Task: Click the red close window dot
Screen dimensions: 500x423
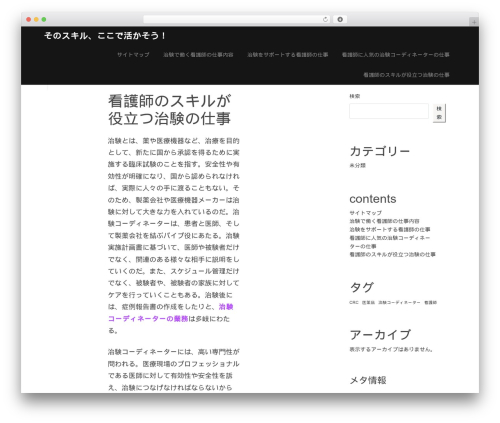Action: tap(29, 19)
